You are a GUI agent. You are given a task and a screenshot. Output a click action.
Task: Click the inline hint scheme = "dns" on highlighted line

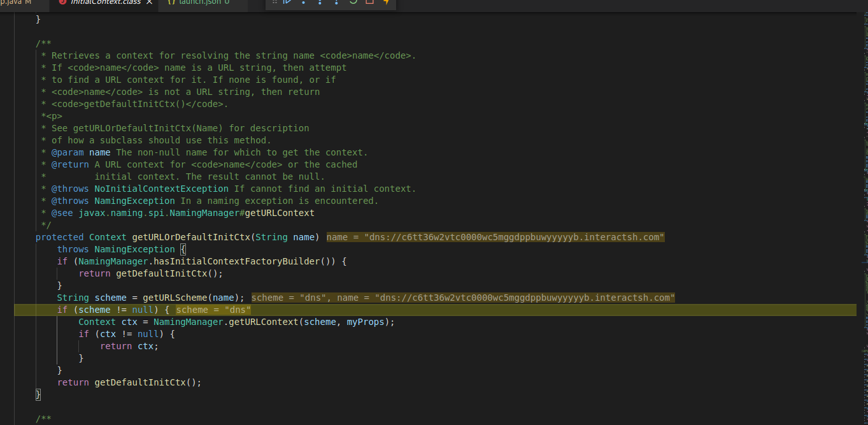point(213,310)
